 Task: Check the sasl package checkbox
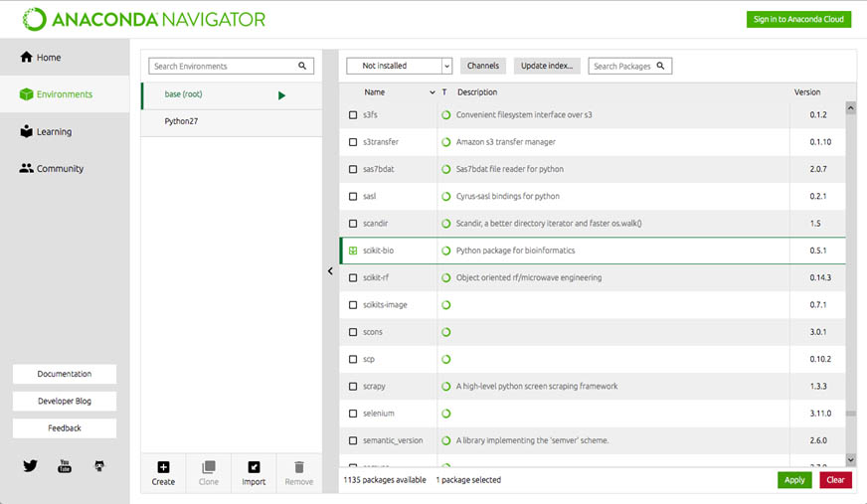click(353, 196)
